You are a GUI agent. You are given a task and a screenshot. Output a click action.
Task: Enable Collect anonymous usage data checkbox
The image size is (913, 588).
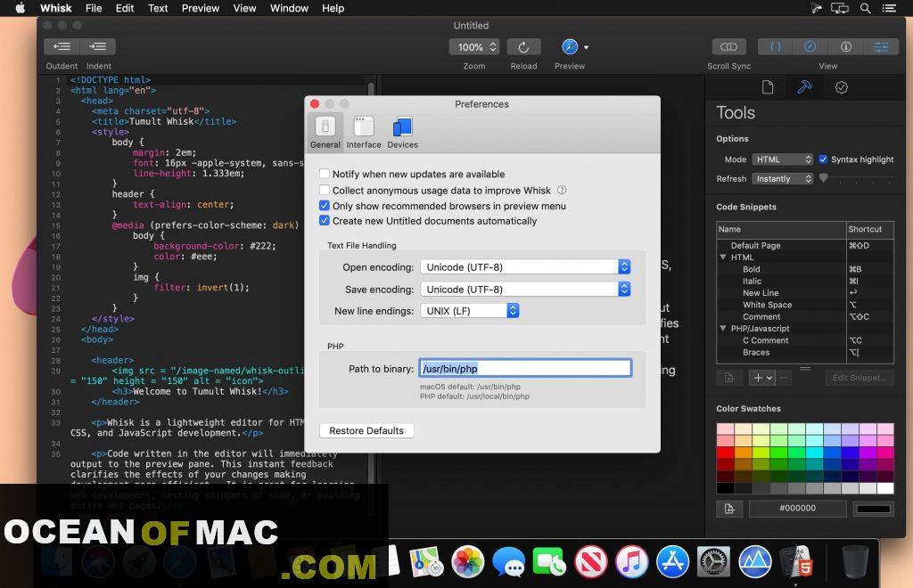click(x=325, y=190)
